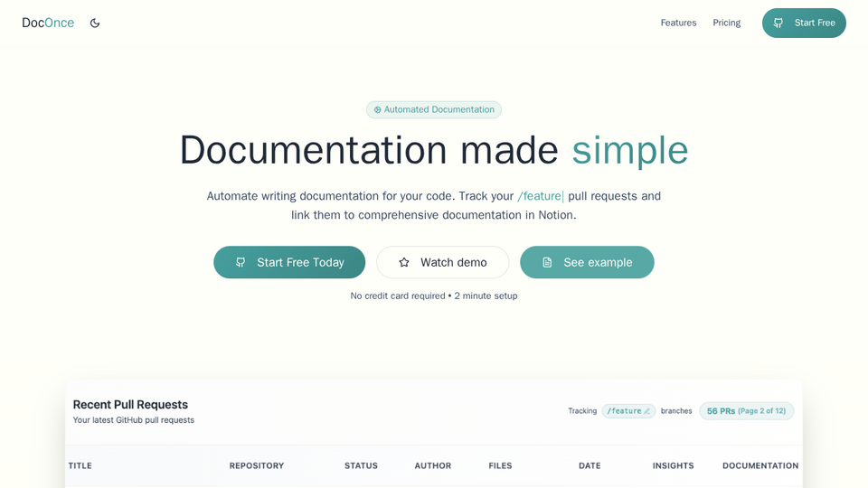Click the TITLE column header

click(80, 466)
